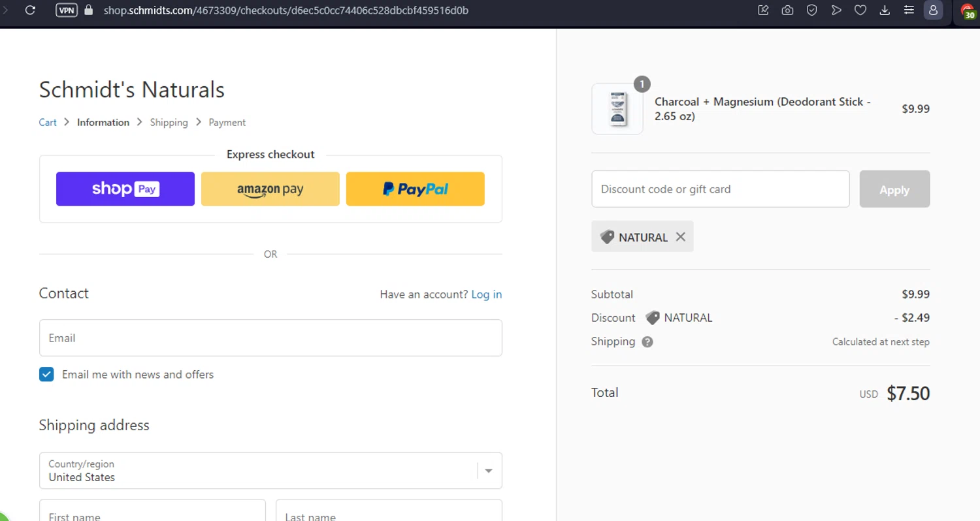Click the - $2.49 discount amount
Screen dimensions: 980x521
click(x=912, y=318)
